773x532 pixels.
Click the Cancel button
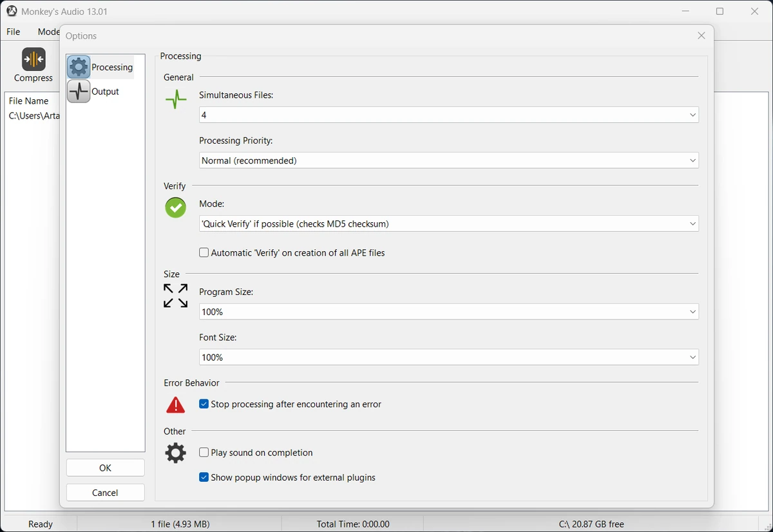tap(106, 493)
